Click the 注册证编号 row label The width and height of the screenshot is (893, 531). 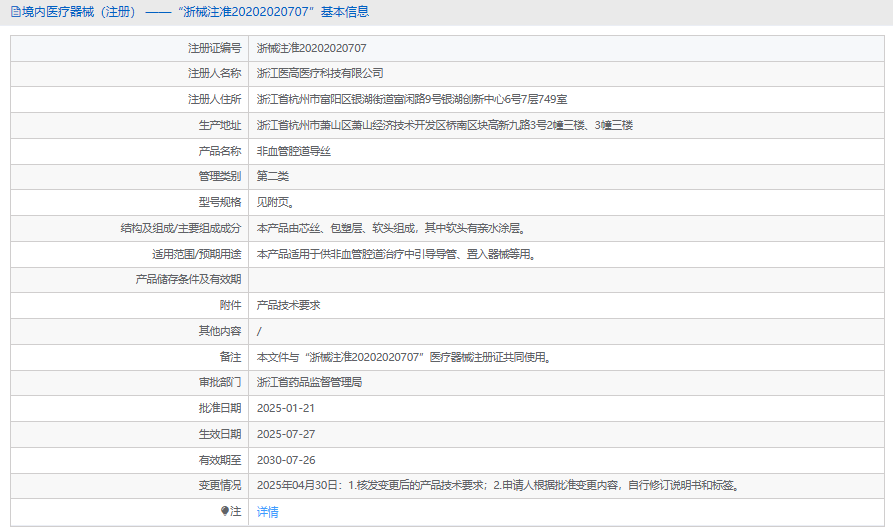click(215, 48)
